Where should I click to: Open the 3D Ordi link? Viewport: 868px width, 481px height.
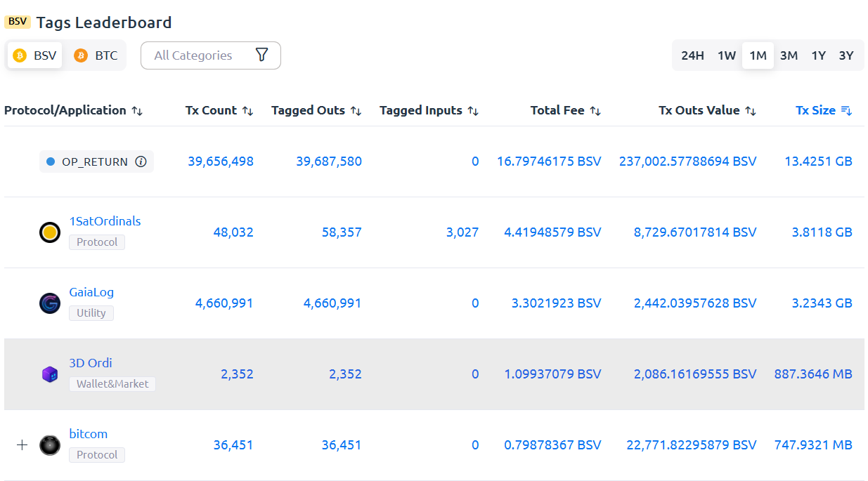(x=91, y=363)
